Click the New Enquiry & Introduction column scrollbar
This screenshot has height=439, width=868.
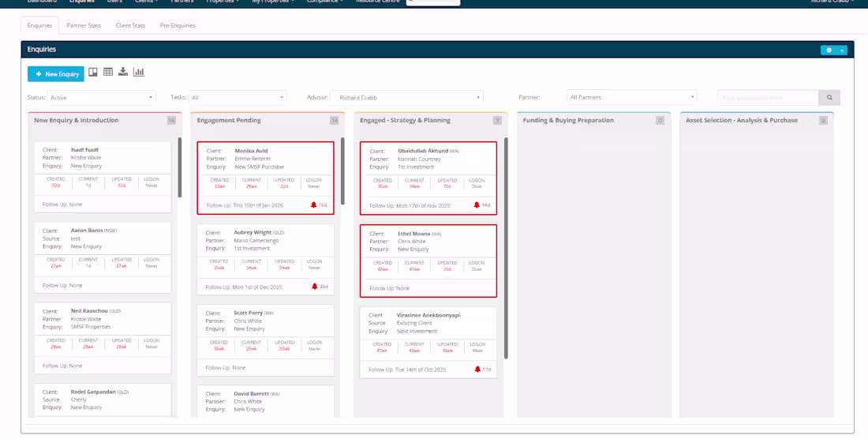(179, 167)
